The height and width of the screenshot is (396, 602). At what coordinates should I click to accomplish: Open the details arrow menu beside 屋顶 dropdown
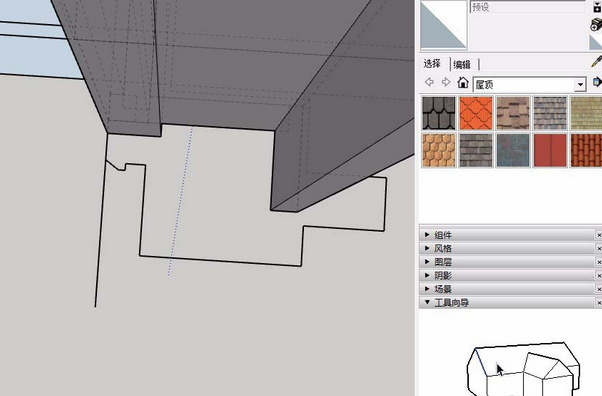[597, 82]
